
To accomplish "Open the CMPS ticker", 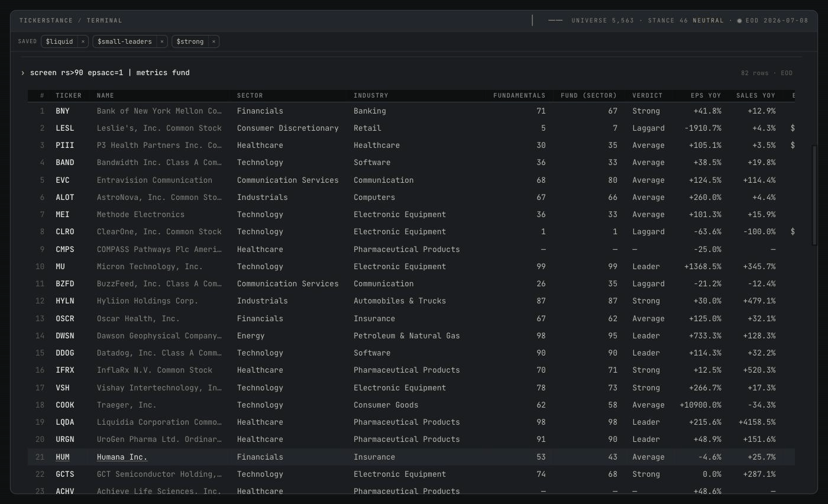I will tap(65, 249).
